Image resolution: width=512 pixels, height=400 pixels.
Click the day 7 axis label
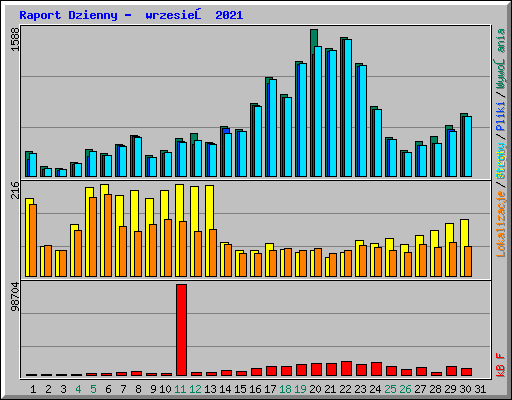pos(123,389)
